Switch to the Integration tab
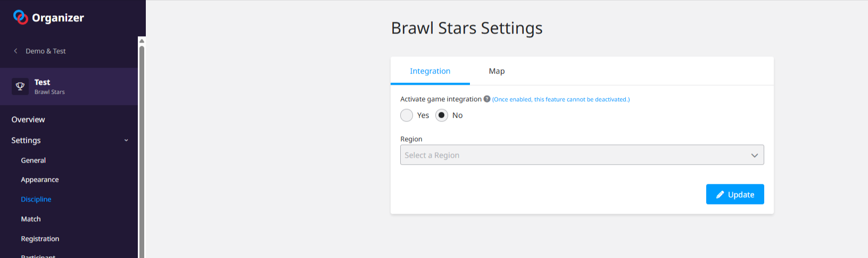Viewport: 868px width, 258px height. pos(430,71)
